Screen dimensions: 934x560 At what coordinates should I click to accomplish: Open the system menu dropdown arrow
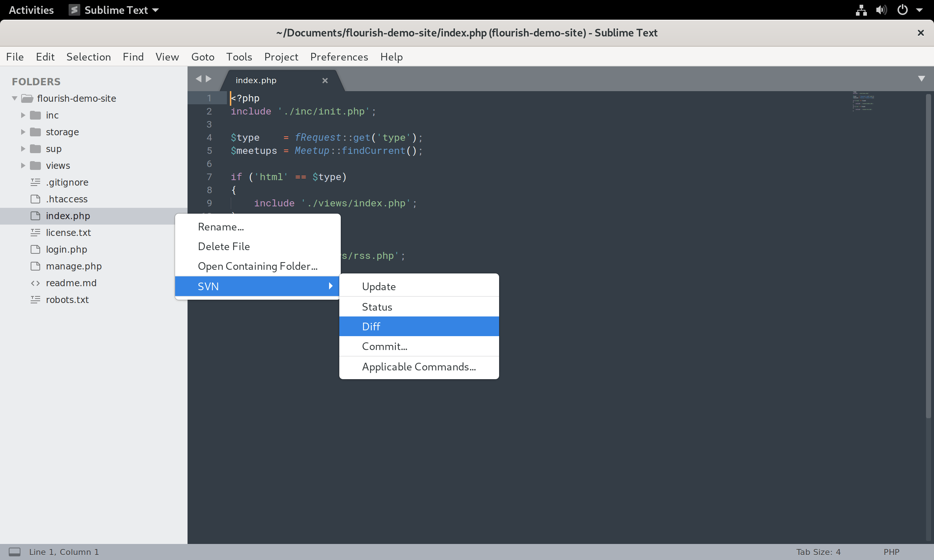click(x=919, y=10)
